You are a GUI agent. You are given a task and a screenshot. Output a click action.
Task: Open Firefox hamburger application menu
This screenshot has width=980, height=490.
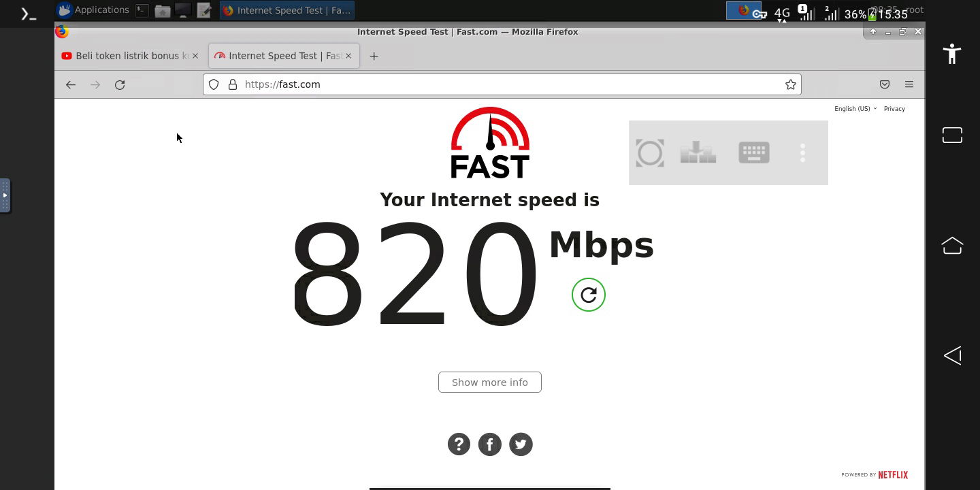point(909,84)
